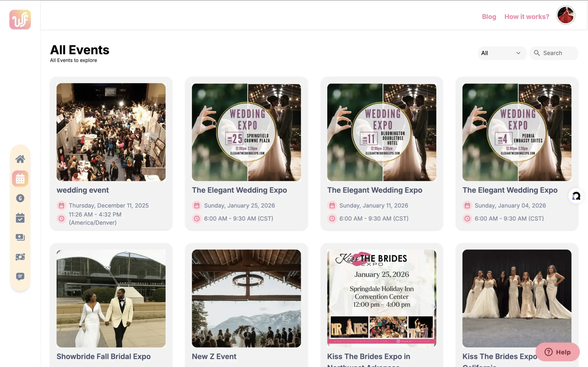Image resolution: width=588 pixels, height=367 pixels.
Task: Open the New Z Event card image
Action: (x=246, y=298)
